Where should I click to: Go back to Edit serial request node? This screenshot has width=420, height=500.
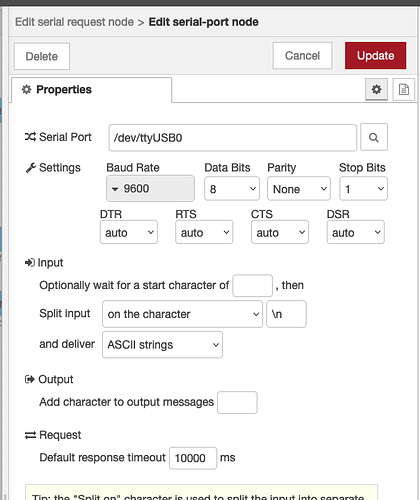[74, 22]
